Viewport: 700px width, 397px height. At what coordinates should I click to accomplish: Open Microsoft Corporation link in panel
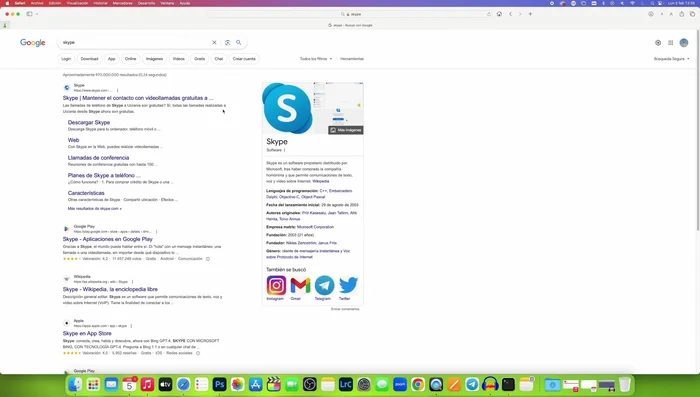tap(315, 227)
